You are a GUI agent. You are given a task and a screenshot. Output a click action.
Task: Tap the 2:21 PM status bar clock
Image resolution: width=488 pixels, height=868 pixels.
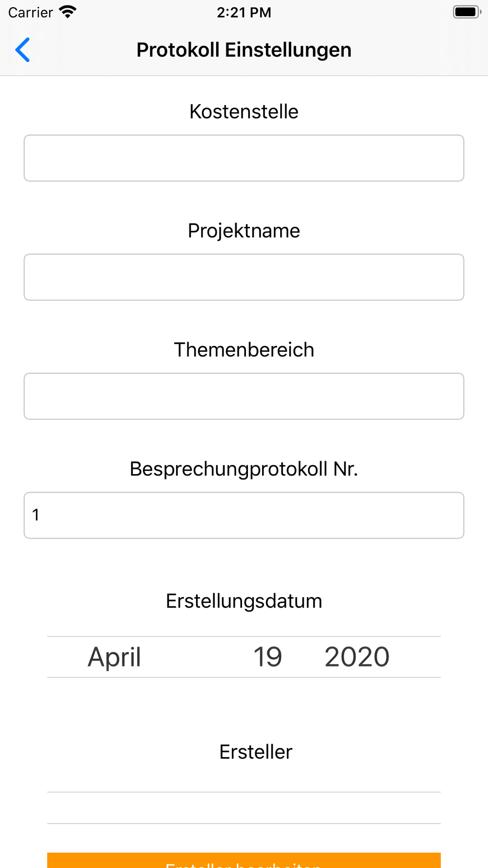coord(244,12)
